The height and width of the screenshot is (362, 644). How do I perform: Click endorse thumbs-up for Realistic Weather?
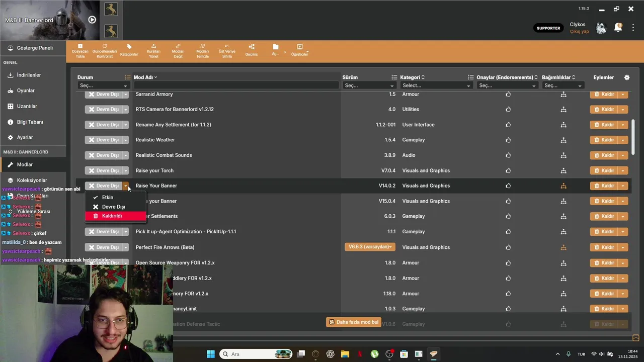[508, 140]
